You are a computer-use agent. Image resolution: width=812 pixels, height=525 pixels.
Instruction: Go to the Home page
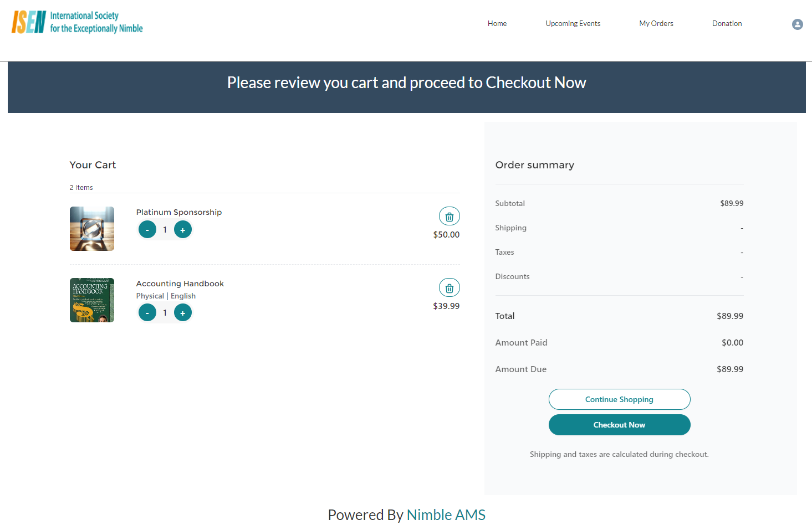click(x=497, y=23)
